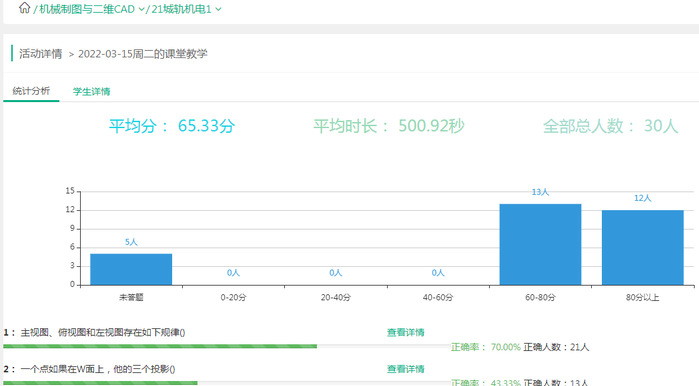The width and height of the screenshot is (699, 386).
Task: Click question 2 title about W面
Action: pos(98,369)
